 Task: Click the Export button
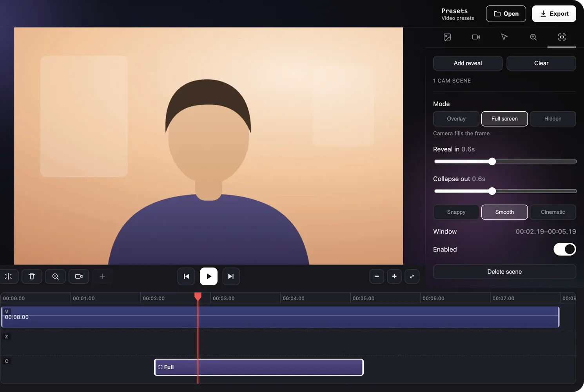click(x=554, y=14)
